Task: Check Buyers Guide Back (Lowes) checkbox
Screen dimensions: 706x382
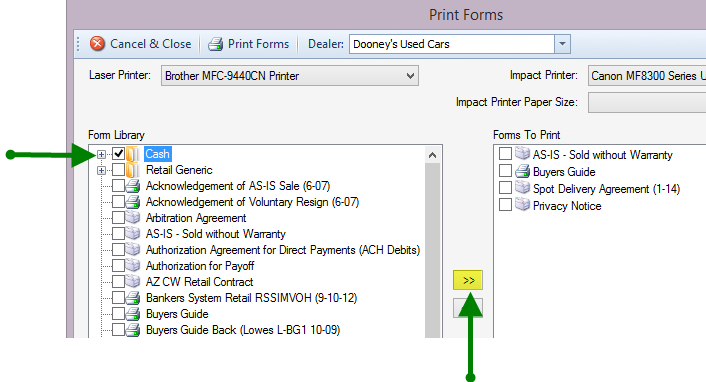Action: 118,330
